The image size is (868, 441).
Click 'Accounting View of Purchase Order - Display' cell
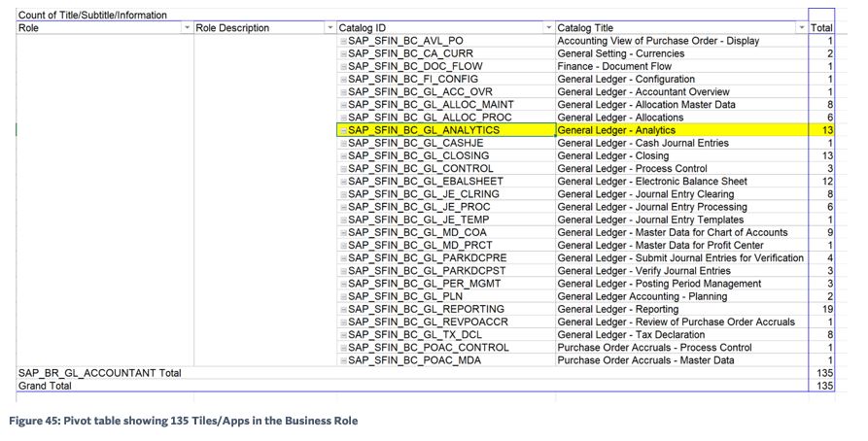(682, 41)
